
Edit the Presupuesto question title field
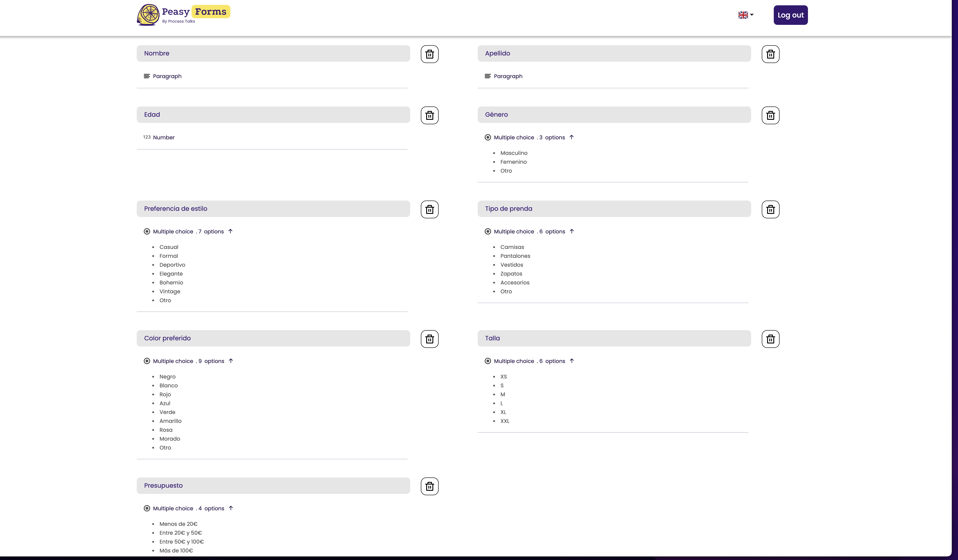(x=273, y=486)
